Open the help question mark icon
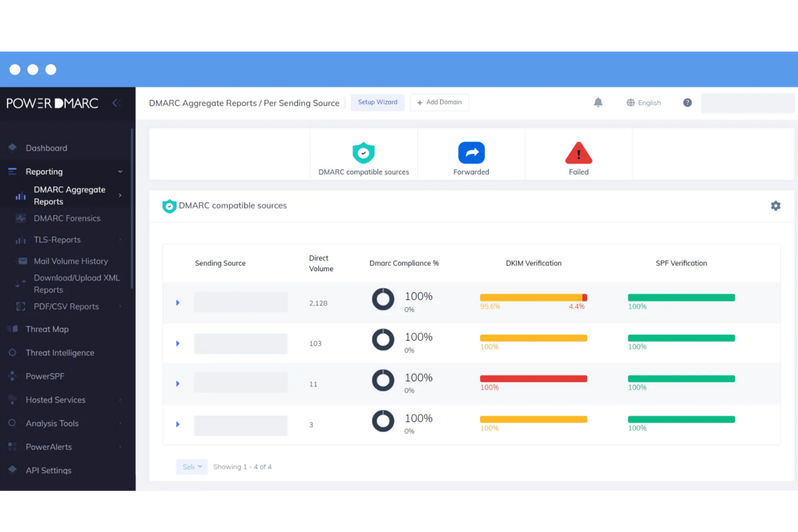Viewport: 798px width, 532px height. [687, 102]
